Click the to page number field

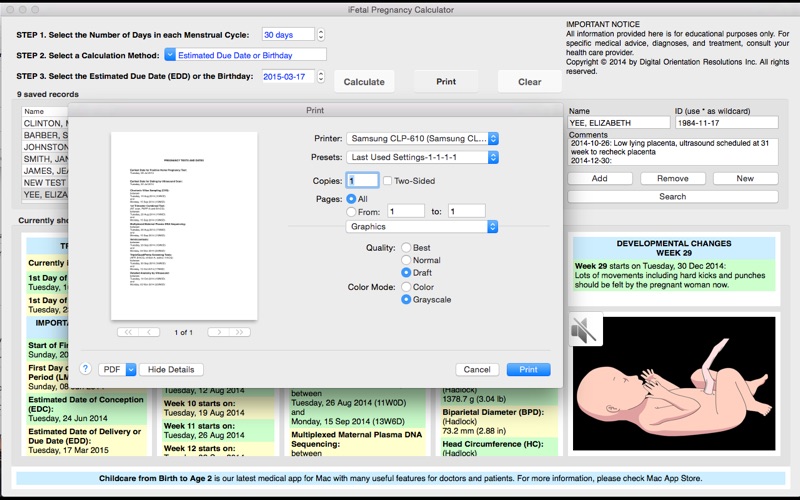[x=467, y=211]
